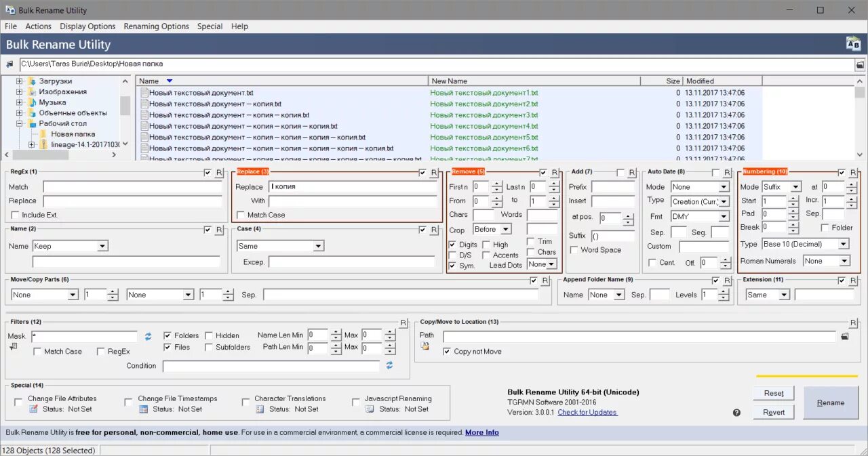Screen dimensions: 868x456
Task: Click the Filters Mask input field
Action: tap(84, 336)
